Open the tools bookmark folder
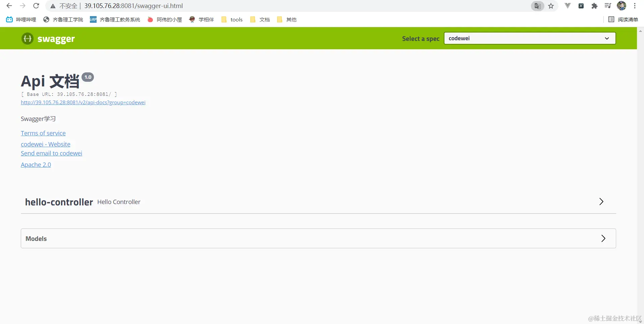Screen dimensions: 644x324 coord(232,19)
